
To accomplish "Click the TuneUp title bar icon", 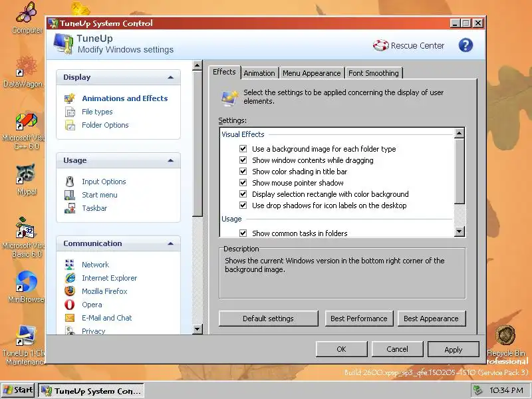I will [53, 23].
